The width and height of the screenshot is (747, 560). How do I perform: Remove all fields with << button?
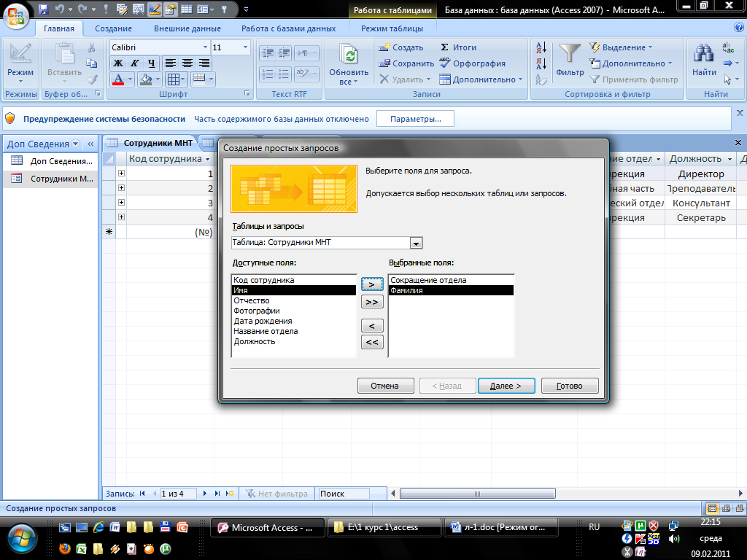click(x=371, y=343)
